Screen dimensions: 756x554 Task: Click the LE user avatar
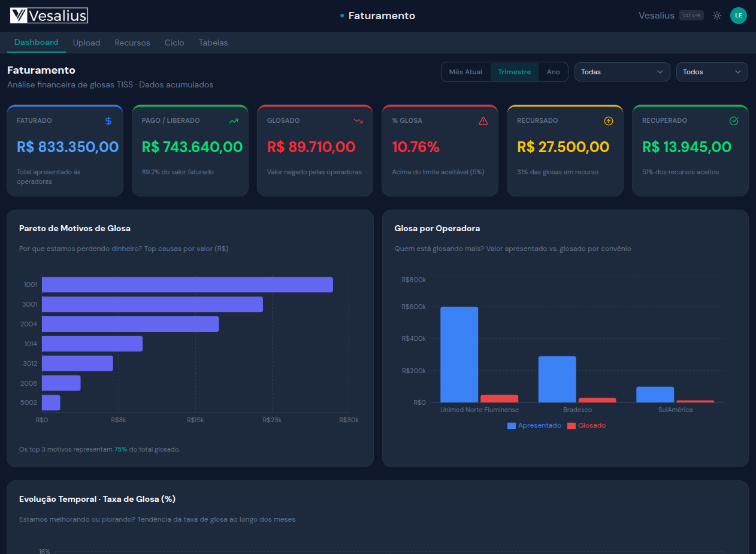739,16
